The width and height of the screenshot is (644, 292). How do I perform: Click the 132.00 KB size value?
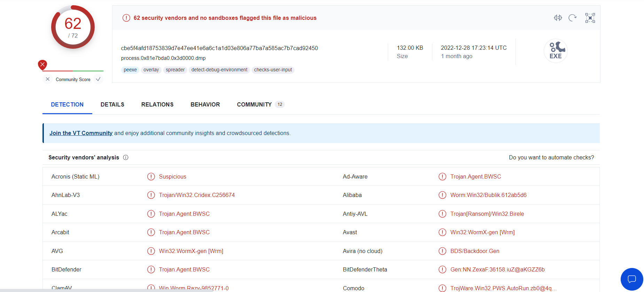pyautogui.click(x=410, y=48)
